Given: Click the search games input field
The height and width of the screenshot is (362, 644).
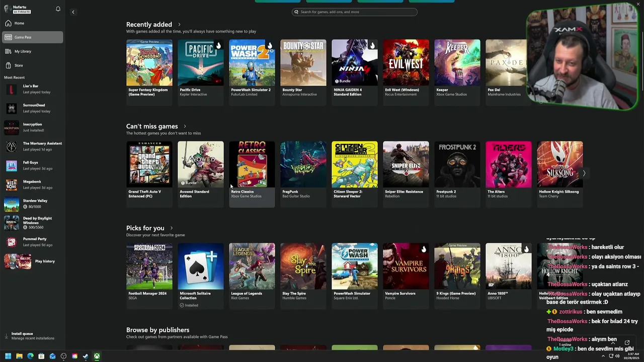Looking at the screenshot, I should [x=355, y=12].
